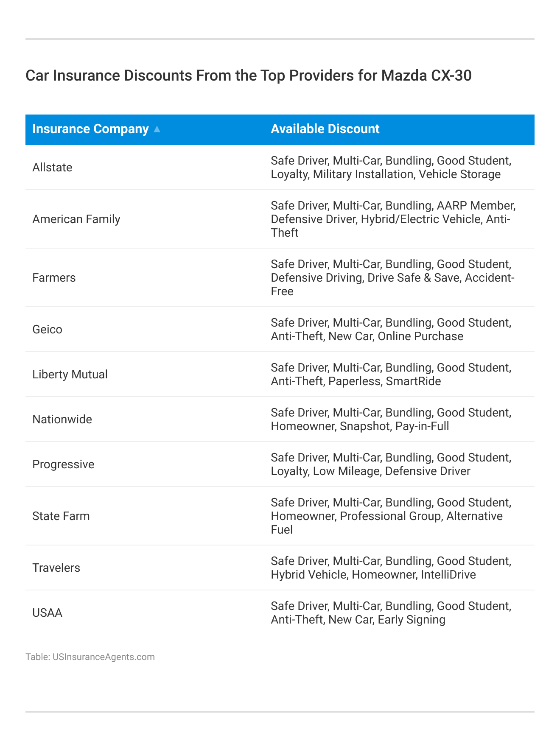Select the Farmers company name cell
This screenshot has height=744, width=560.
pyautogui.click(x=54, y=278)
